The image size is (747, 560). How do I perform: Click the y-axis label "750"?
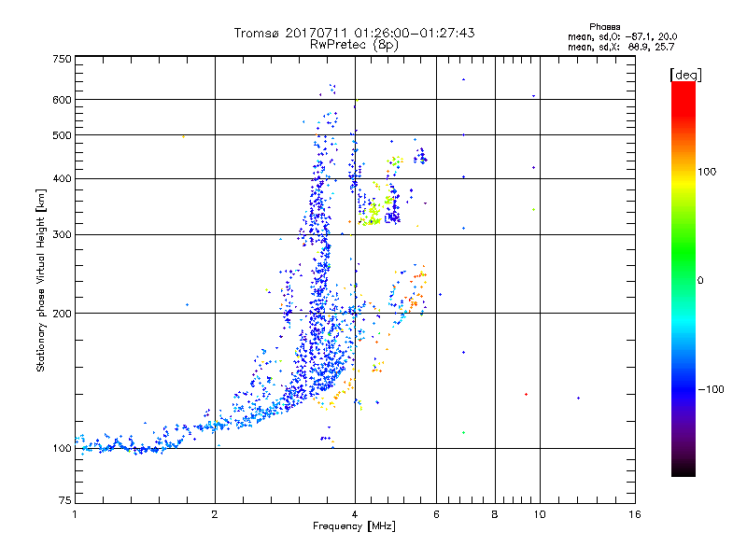62,59
